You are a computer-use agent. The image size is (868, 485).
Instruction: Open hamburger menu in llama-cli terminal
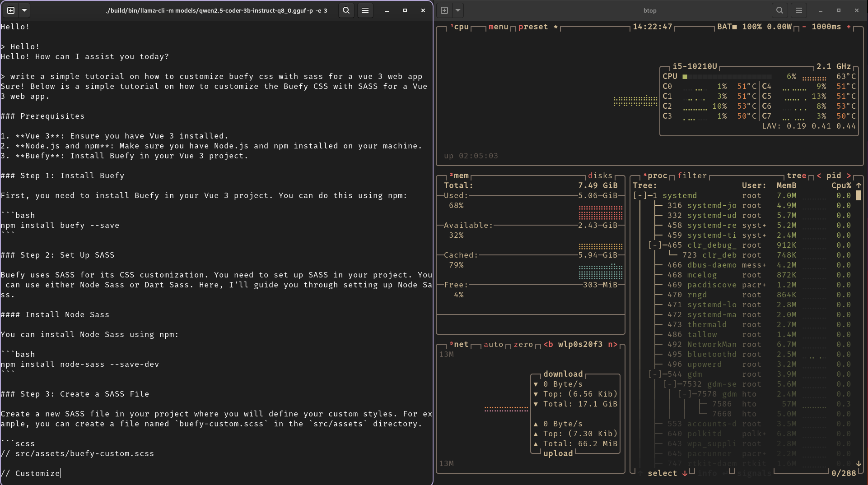click(x=365, y=10)
